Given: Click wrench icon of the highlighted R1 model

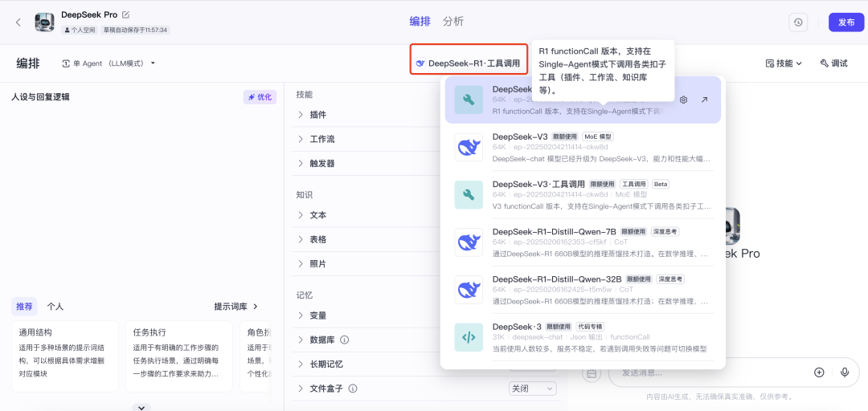Looking at the screenshot, I should tap(469, 100).
